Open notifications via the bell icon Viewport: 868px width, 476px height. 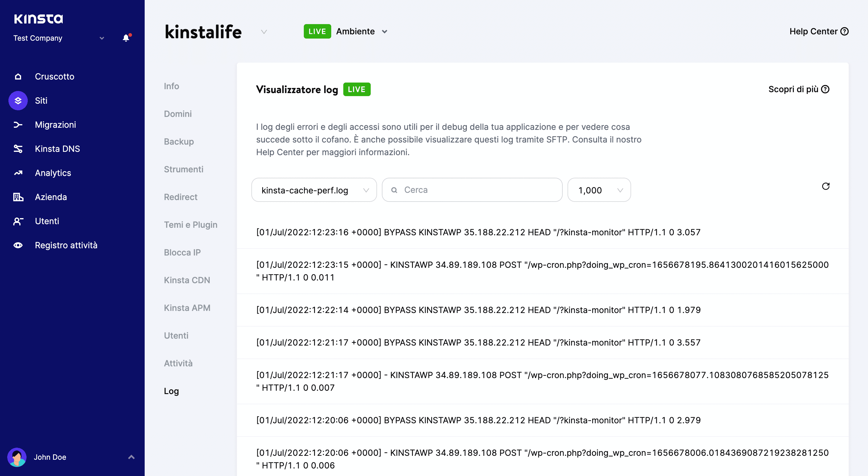click(126, 38)
